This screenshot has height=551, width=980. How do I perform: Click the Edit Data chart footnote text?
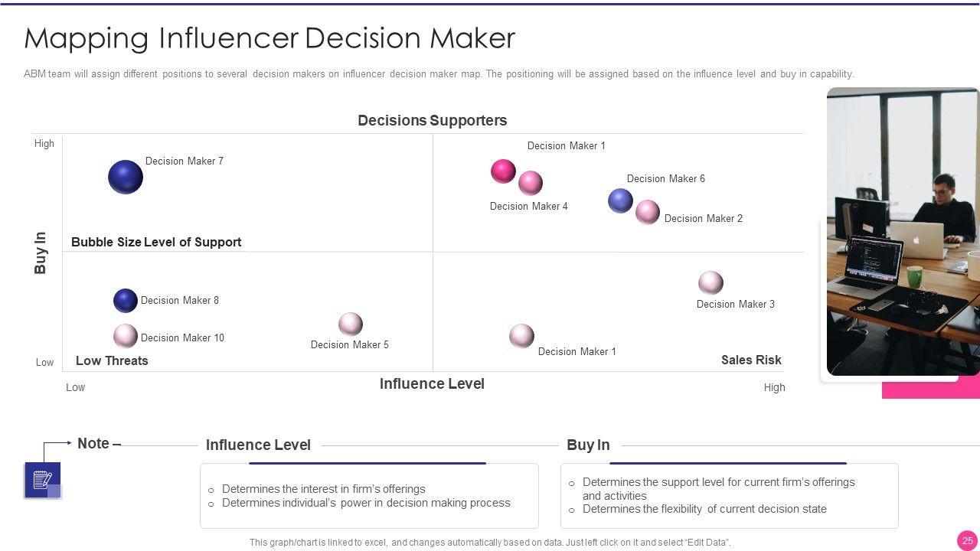click(490, 543)
